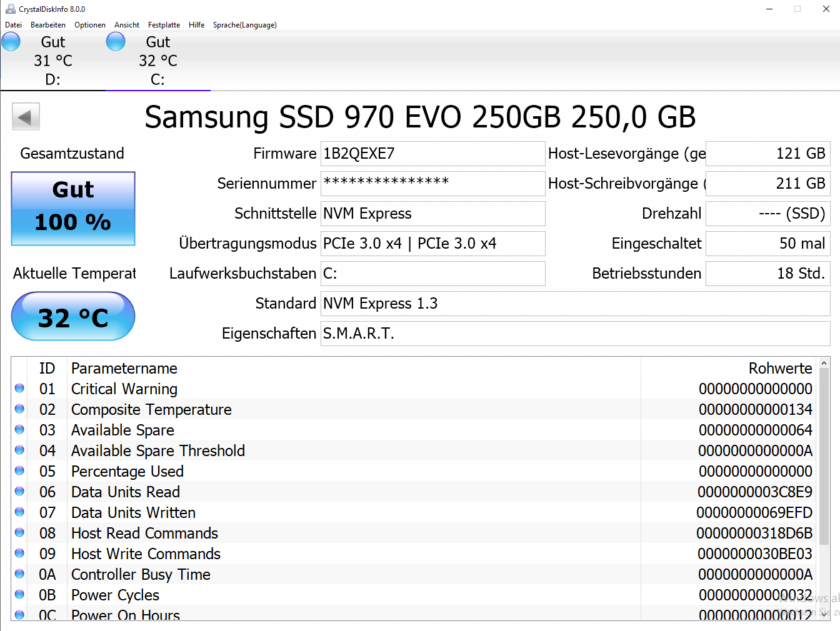Click the Drehzahl value ---- (SSD)
This screenshot has width=840, height=631.
[767, 214]
